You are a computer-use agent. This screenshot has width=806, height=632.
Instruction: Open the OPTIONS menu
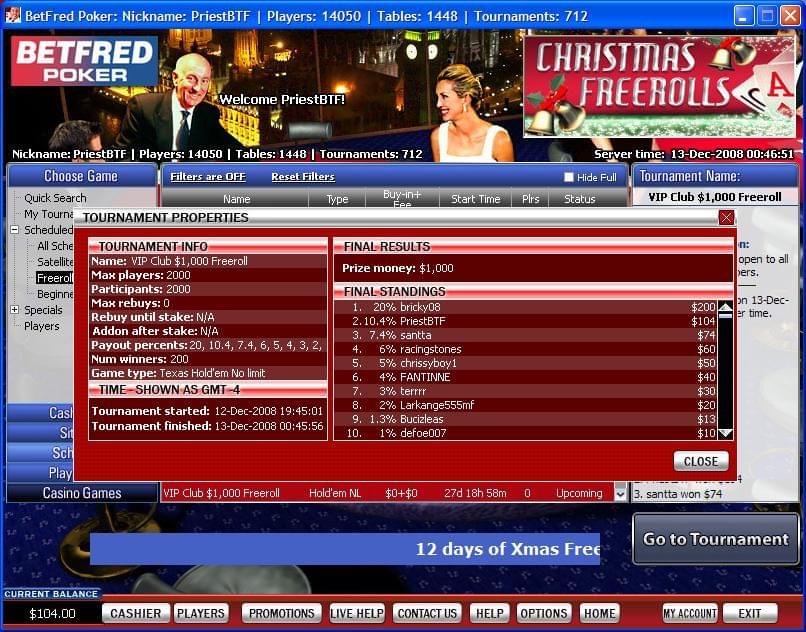pos(544,613)
